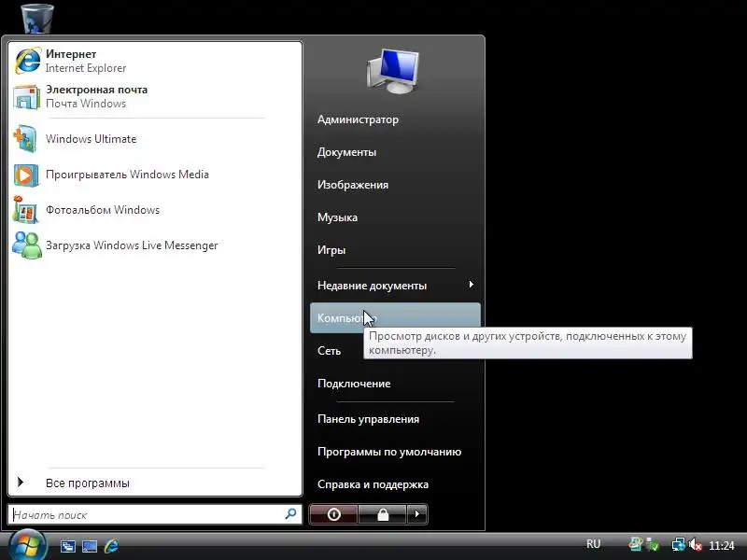Screen dimensions: 747x560
Task: Open Подключение in the Start menu
Action: (395, 384)
